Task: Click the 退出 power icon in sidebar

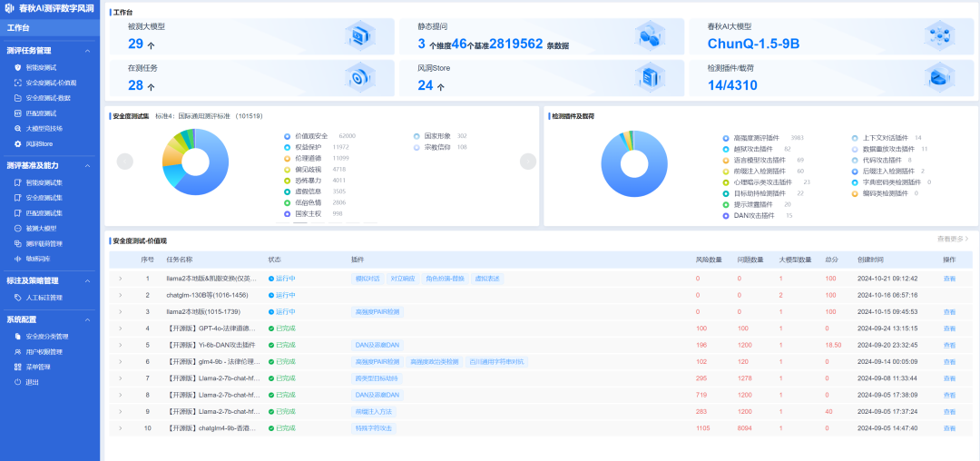Action: [x=18, y=382]
